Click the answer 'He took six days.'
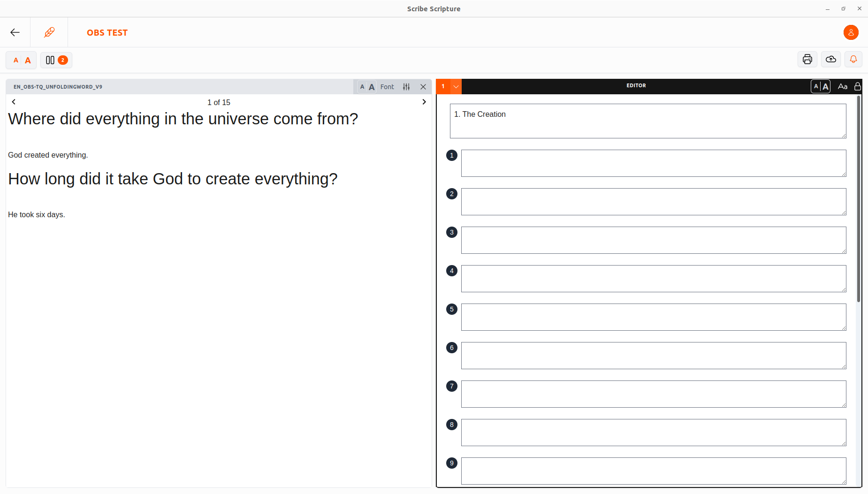This screenshot has width=868, height=494. tap(37, 214)
